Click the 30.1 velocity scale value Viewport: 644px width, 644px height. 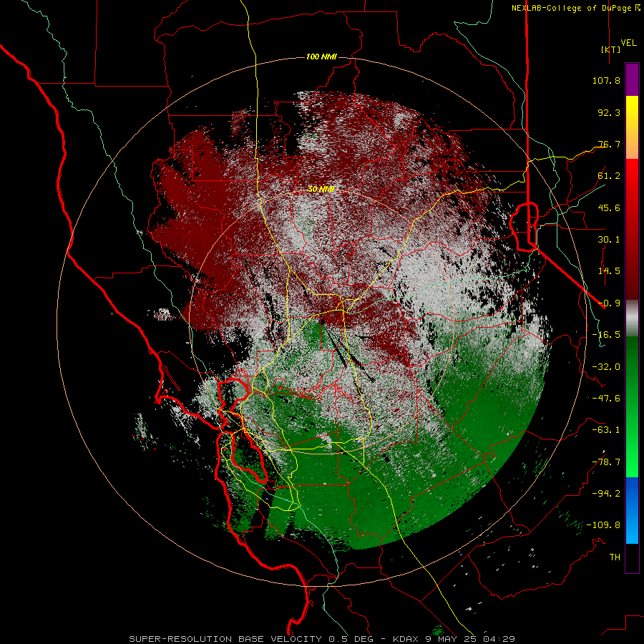[x=609, y=240]
